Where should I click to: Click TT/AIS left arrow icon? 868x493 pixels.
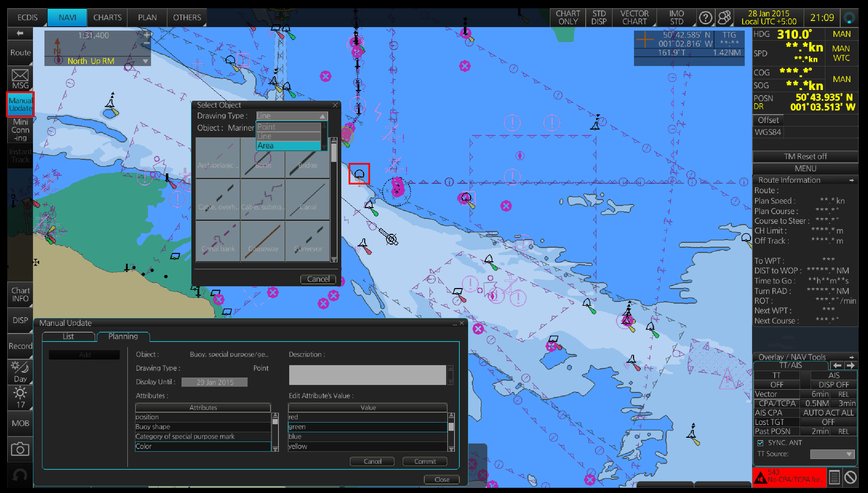(x=837, y=365)
